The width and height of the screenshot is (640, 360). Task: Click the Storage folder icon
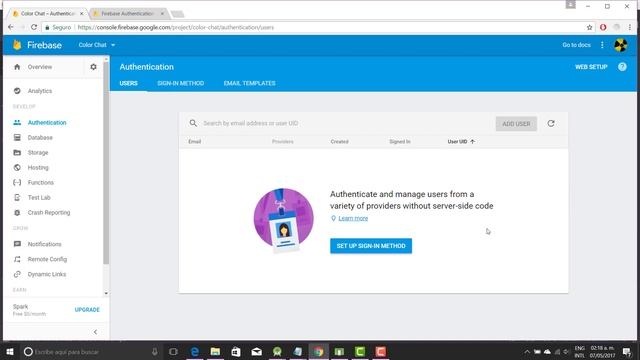tap(17, 153)
